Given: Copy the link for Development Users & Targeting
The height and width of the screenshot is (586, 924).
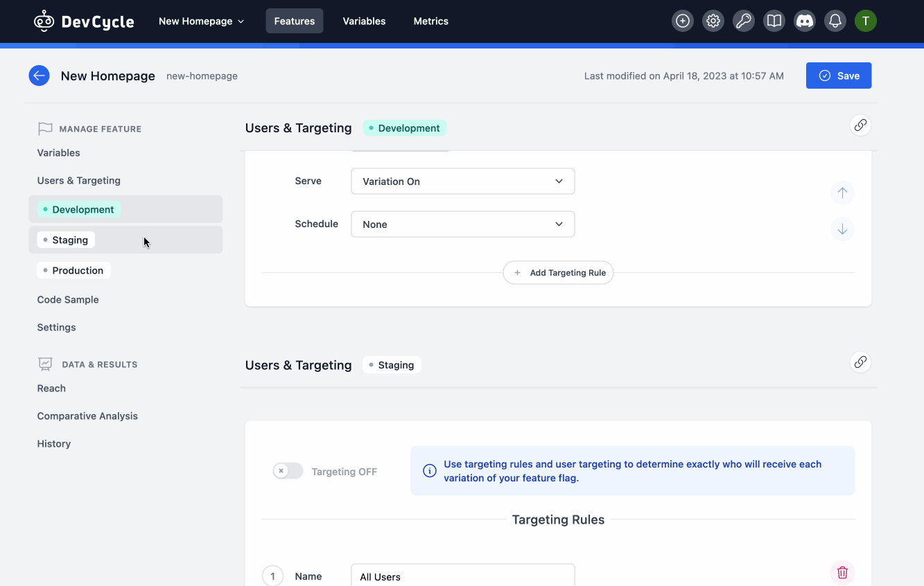Looking at the screenshot, I should point(860,125).
